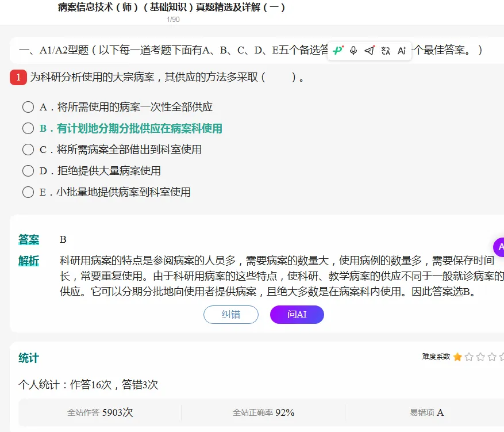The height and width of the screenshot is (432, 504).
Task: Click the 全站作答 5903次 statistic
Action: 100,412
